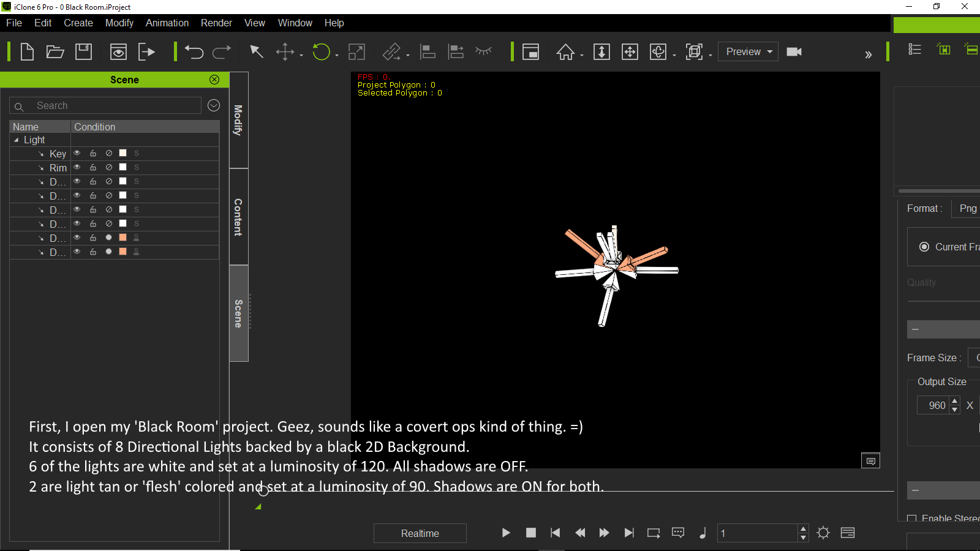
Task: Open a project using folder icon
Action: click(55, 52)
